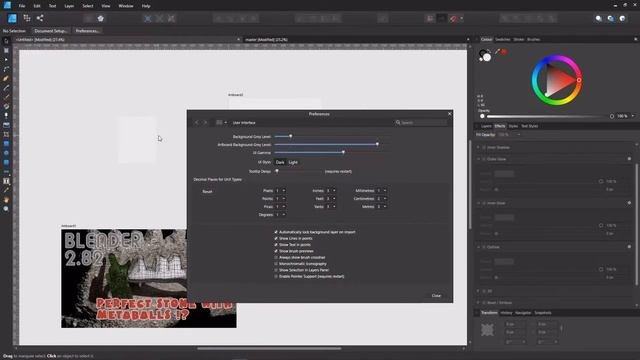The height and width of the screenshot is (360, 640).
Task: Click Document Setup button in context toolbar
Action: coord(51,31)
